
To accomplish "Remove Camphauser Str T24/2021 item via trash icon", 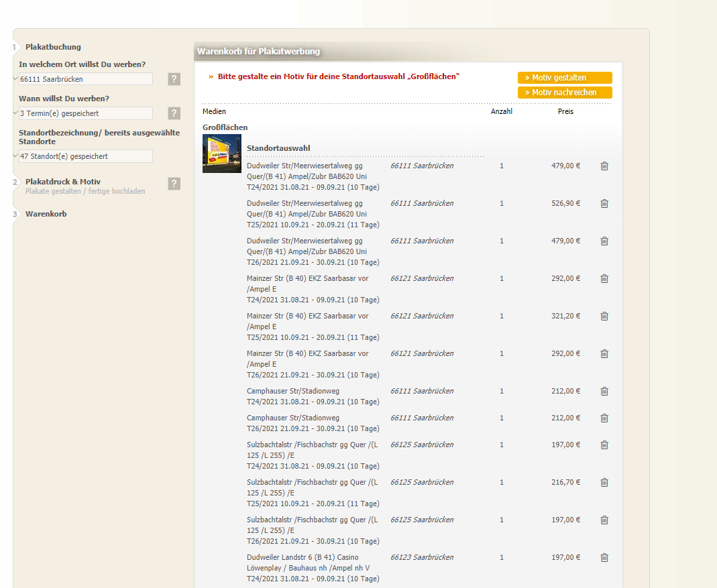I will (604, 392).
